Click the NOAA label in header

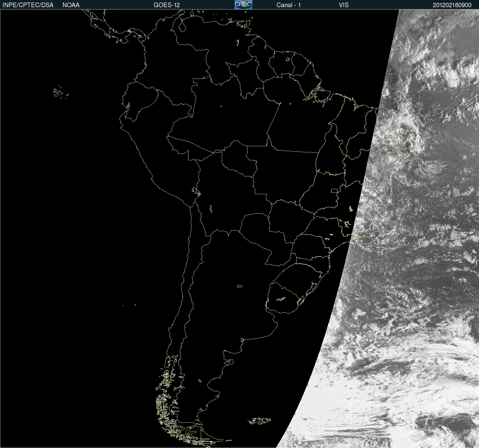click(x=71, y=5)
